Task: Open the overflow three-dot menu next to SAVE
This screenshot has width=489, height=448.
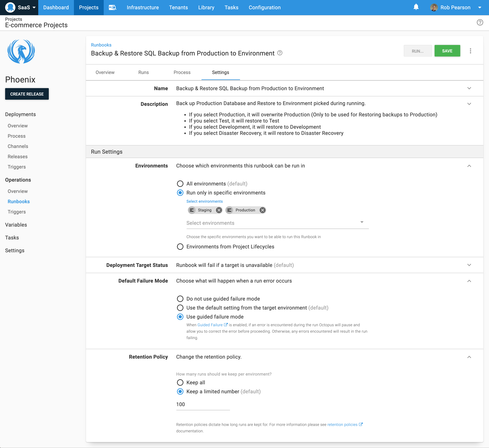Action: tap(470, 51)
